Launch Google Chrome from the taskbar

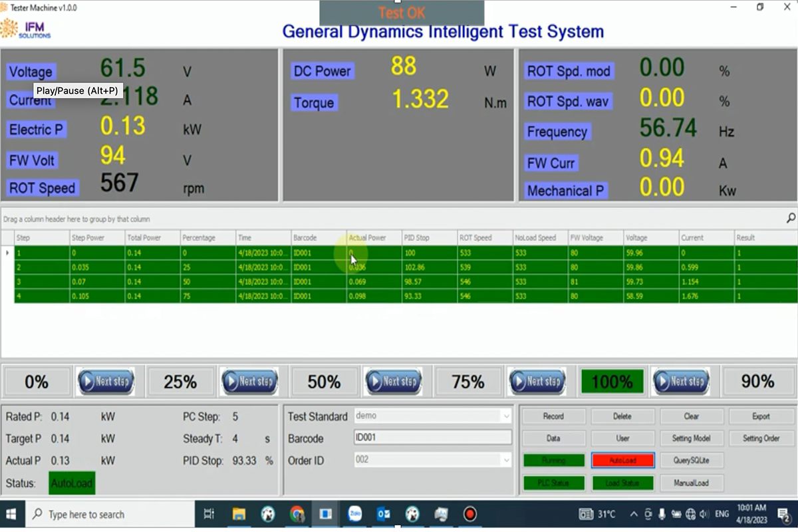pyautogui.click(x=297, y=514)
